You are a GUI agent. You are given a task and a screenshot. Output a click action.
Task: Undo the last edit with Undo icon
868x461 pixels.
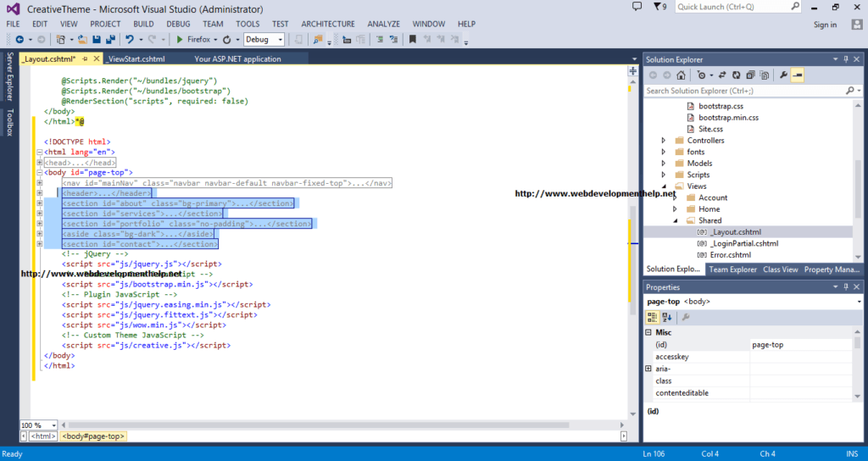click(x=130, y=39)
